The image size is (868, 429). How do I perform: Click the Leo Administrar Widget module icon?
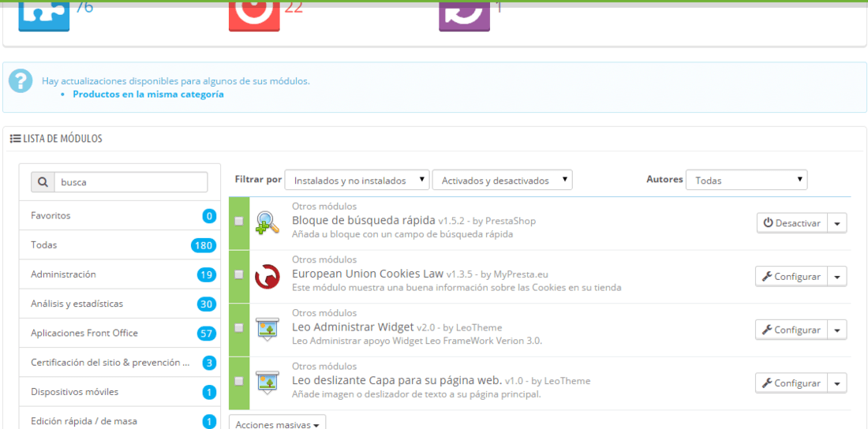pyautogui.click(x=268, y=330)
